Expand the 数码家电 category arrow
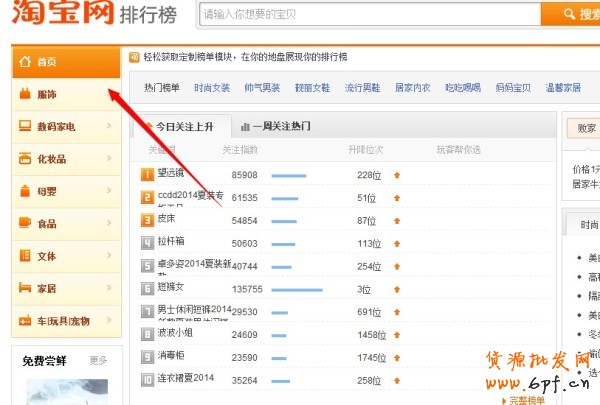Image resolution: width=600 pixels, height=405 pixels. [108, 127]
